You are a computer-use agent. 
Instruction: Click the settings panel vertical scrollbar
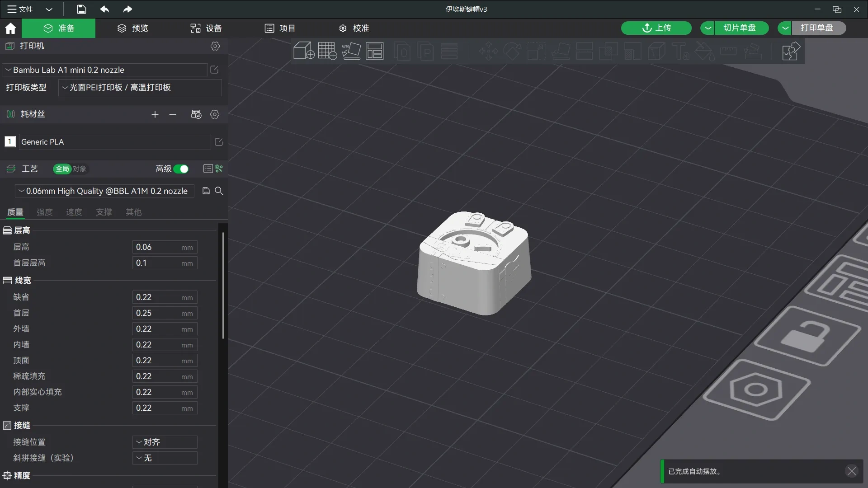point(223,286)
